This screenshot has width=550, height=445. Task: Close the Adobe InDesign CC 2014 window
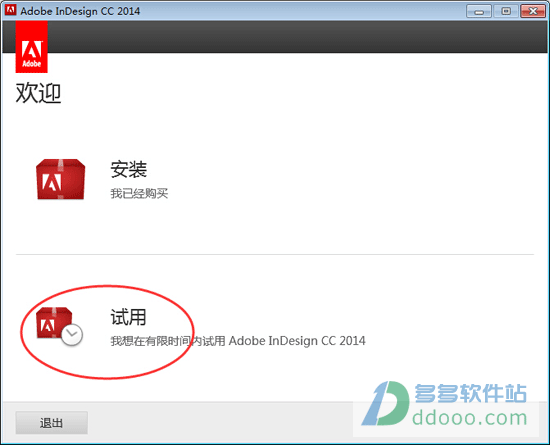click(533, 11)
